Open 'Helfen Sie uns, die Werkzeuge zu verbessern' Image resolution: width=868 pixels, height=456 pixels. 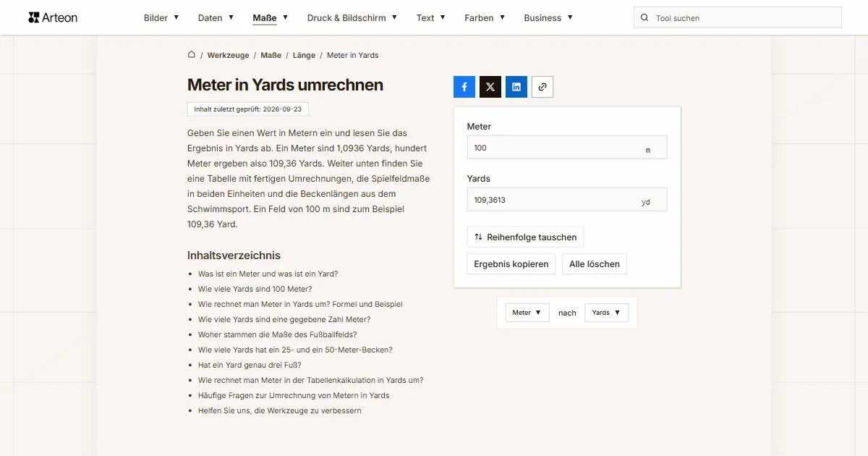point(280,410)
